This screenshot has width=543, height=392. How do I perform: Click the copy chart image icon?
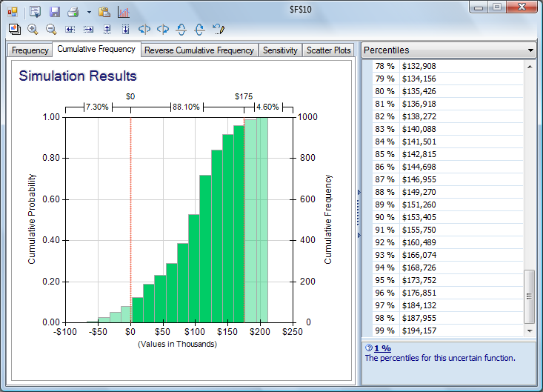coord(14,29)
